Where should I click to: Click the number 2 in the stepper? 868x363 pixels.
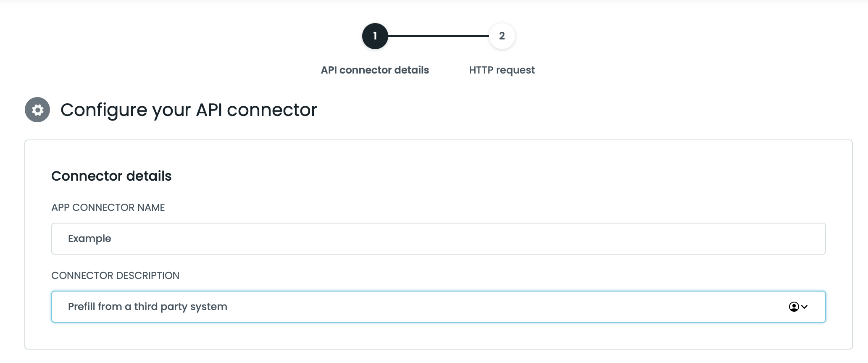click(502, 36)
